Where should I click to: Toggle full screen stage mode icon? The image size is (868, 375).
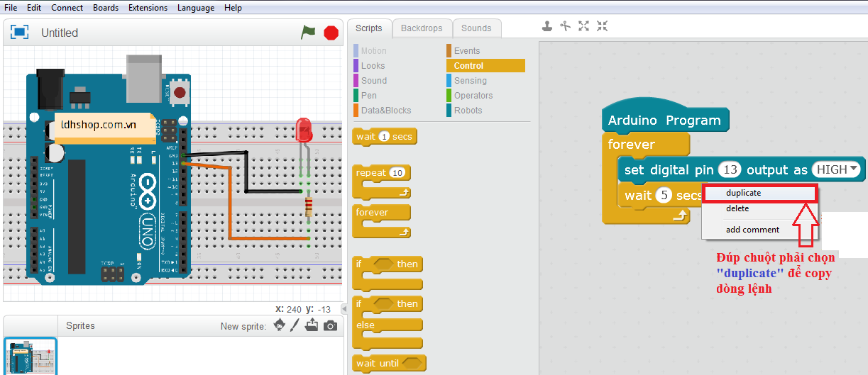coord(19,32)
